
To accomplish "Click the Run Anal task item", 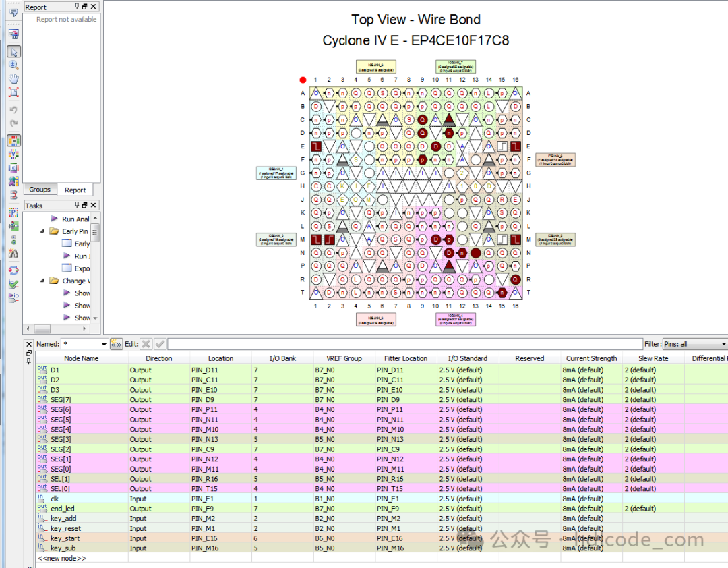I will [75, 219].
